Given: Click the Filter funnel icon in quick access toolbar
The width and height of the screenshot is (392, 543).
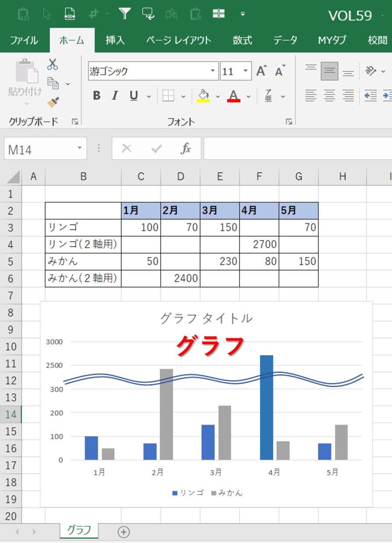Looking at the screenshot, I should 125,14.
